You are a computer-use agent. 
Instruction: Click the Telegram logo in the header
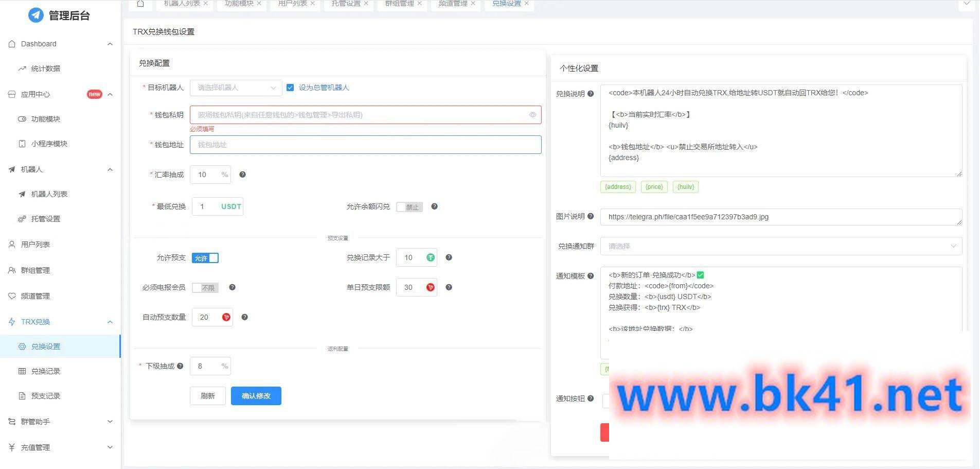tap(35, 15)
